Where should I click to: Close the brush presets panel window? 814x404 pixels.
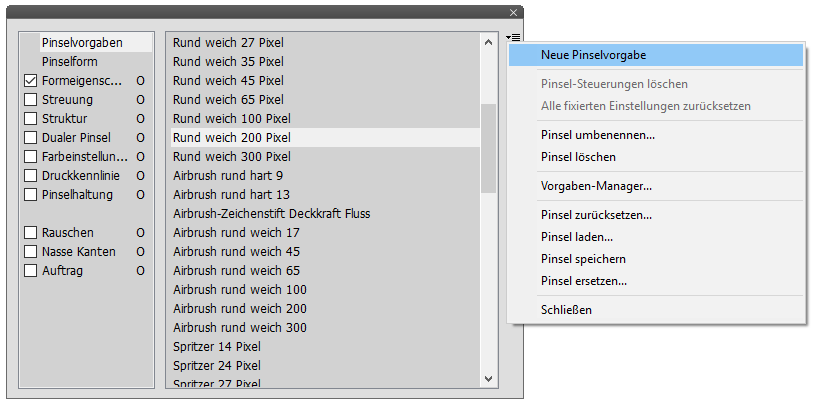(x=513, y=12)
